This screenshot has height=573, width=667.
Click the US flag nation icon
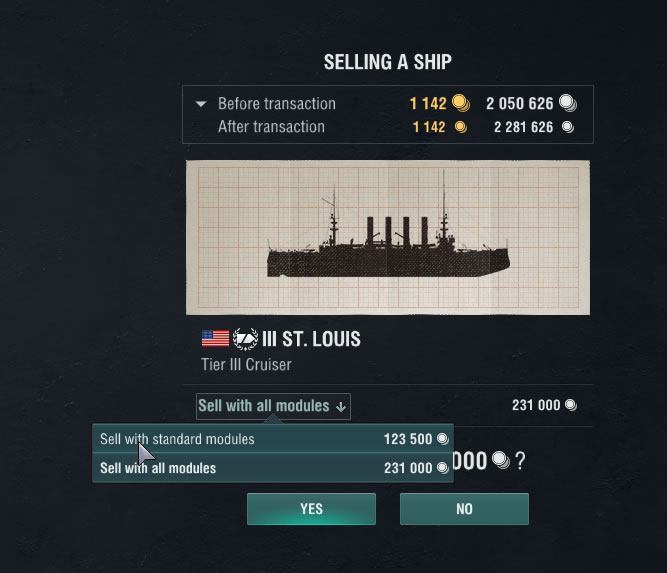215,339
